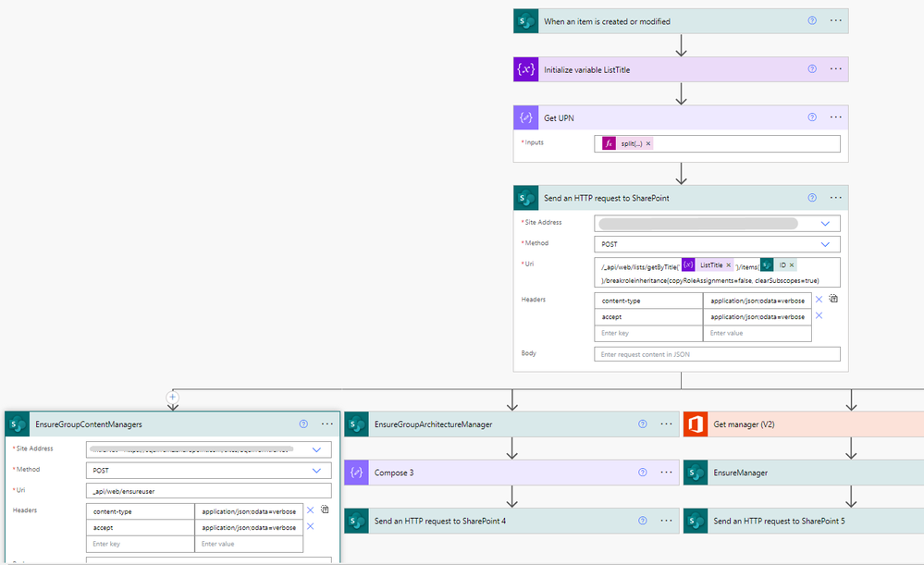Open help for 'Send an HTTP request to SharePoint'
The height and width of the screenshot is (565, 924).
812,198
